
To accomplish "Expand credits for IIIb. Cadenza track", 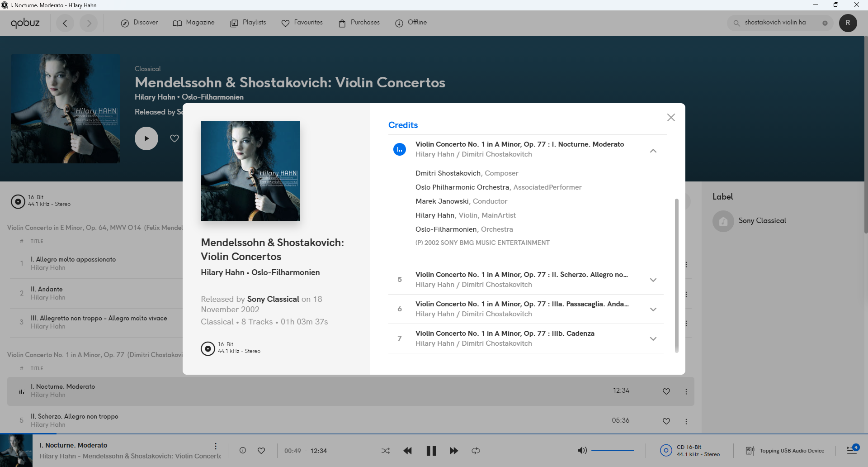I will click(653, 339).
